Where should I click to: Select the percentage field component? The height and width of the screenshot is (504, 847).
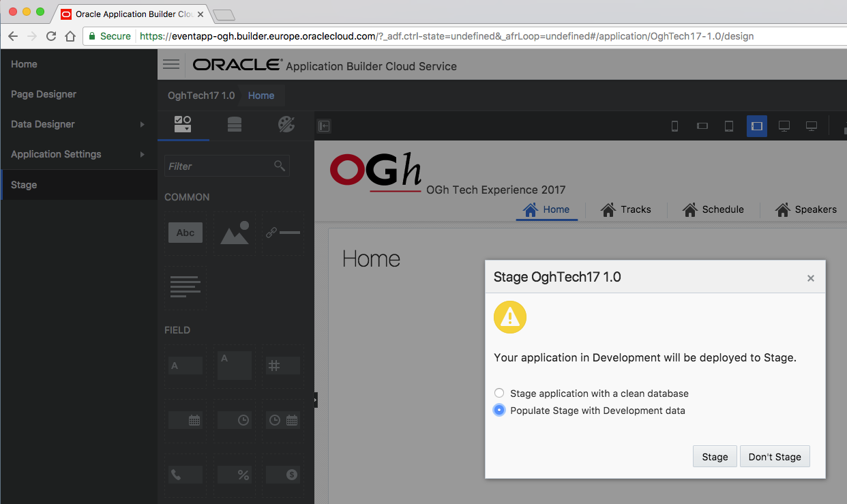click(x=235, y=475)
